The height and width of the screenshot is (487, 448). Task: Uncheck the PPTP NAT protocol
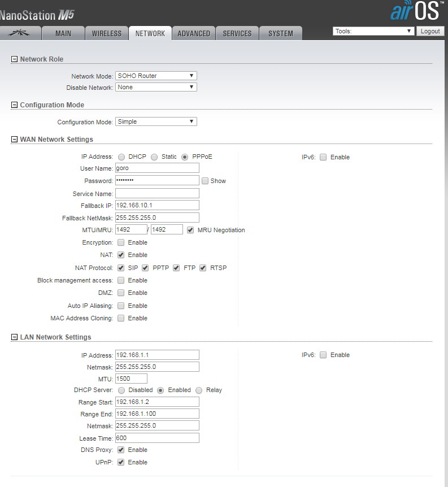click(x=145, y=268)
